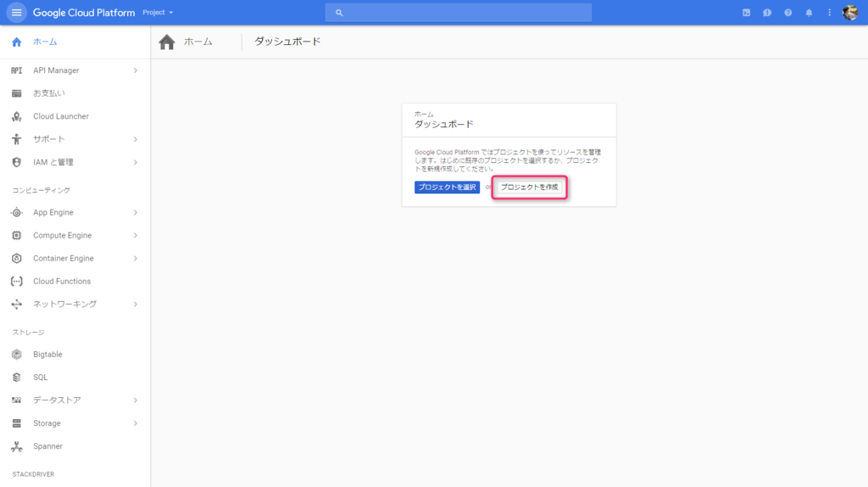868x487 pixels.
Task: Click the Home icon in sidebar
Action: (17, 42)
